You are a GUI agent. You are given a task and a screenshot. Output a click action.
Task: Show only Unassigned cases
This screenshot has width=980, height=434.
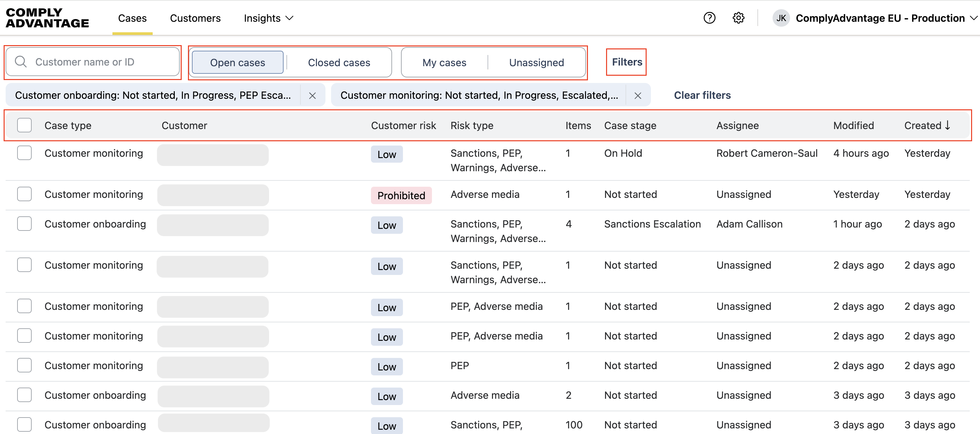pos(536,63)
